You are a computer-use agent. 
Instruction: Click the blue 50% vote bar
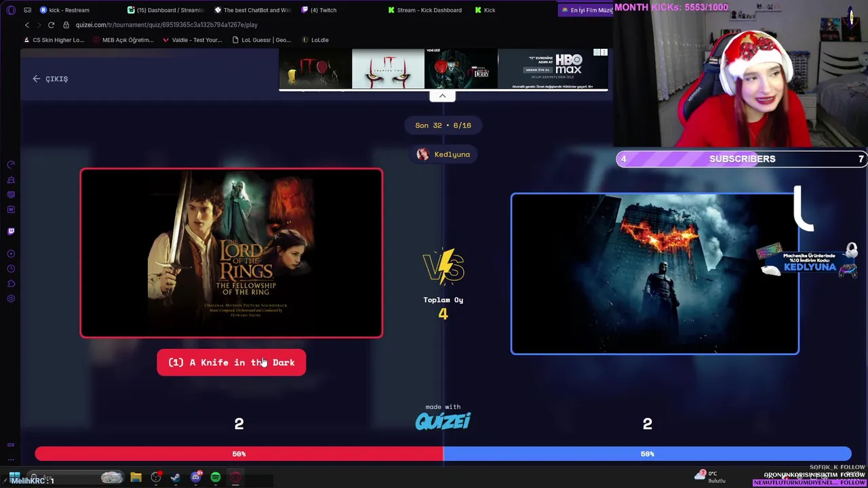(x=647, y=454)
